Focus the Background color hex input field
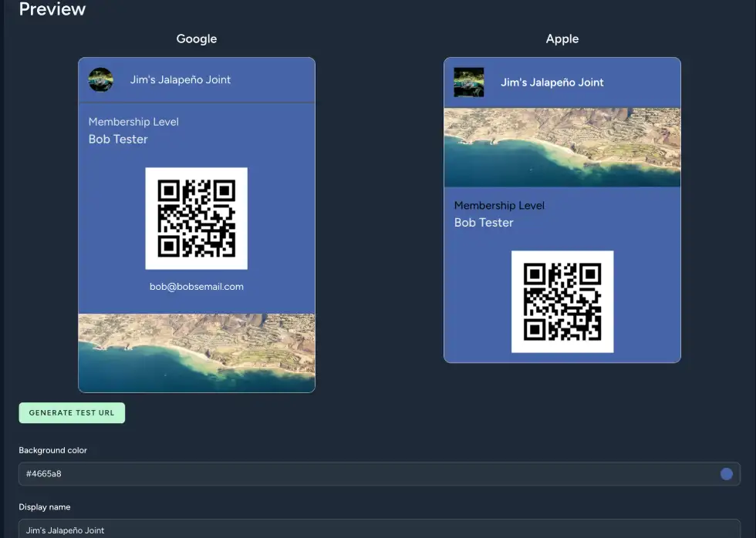 pyautogui.click(x=379, y=474)
